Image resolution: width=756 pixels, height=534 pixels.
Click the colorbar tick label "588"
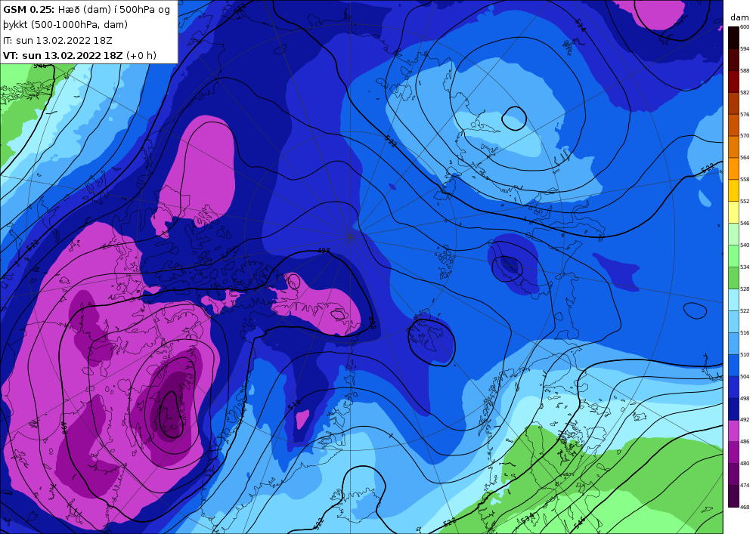(745, 71)
